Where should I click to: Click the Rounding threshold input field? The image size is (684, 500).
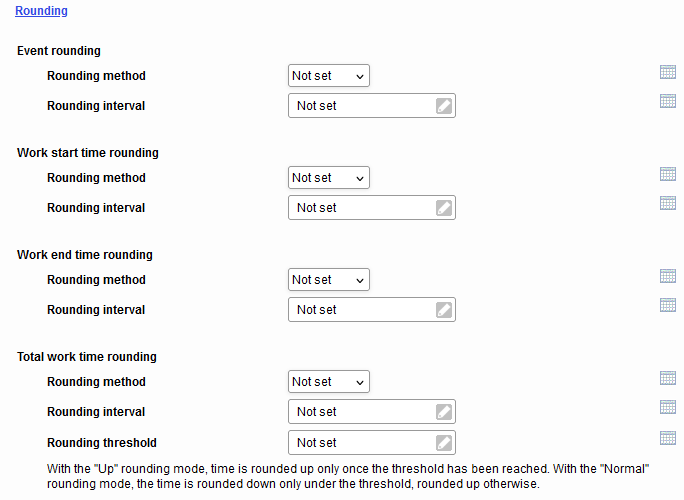click(372, 443)
